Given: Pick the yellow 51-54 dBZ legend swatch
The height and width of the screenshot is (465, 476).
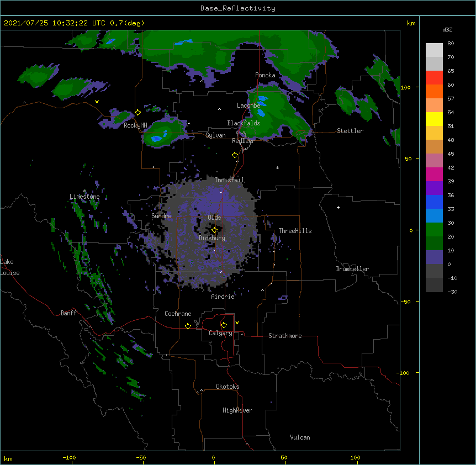Looking at the screenshot, I should pyautogui.click(x=434, y=119).
